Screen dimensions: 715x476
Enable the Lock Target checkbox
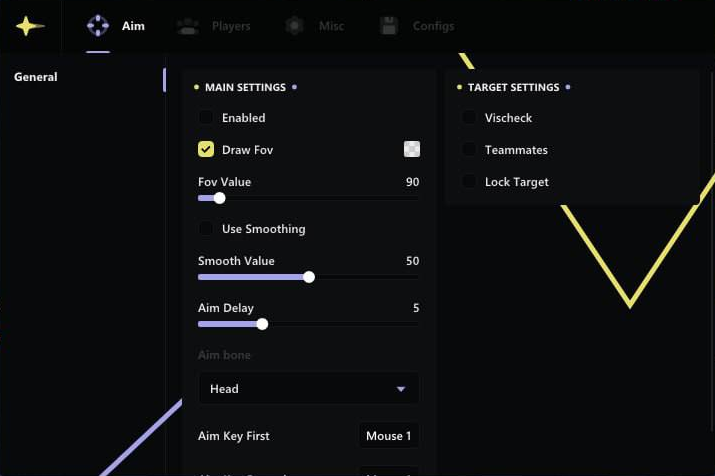(x=469, y=182)
